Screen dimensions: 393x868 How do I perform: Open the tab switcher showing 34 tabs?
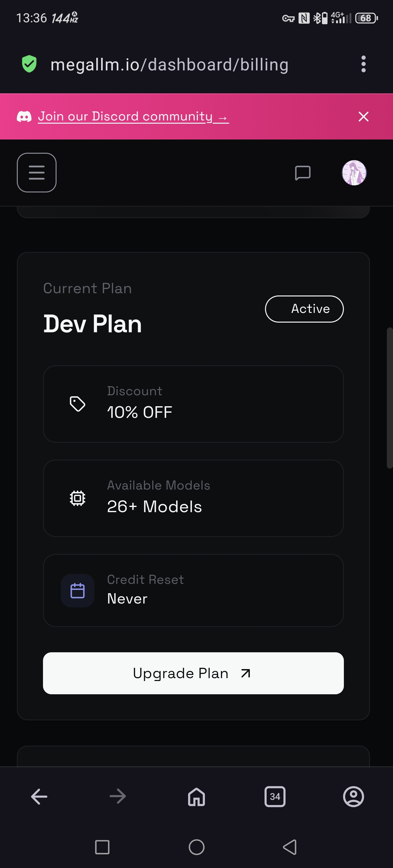[x=275, y=797]
